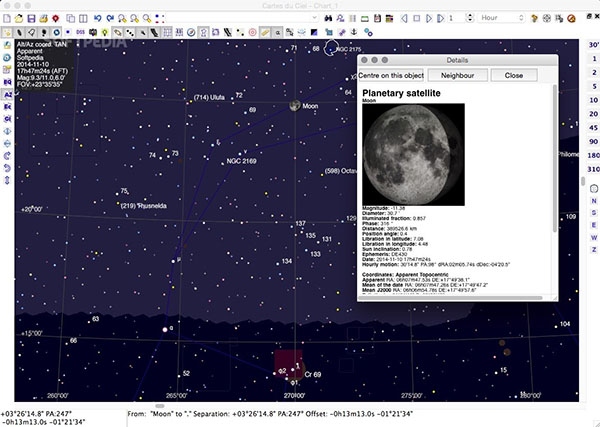Viewport: 600px width, 427px height.
Task: Save the chart with floppy disk icon
Action: pos(31,18)
